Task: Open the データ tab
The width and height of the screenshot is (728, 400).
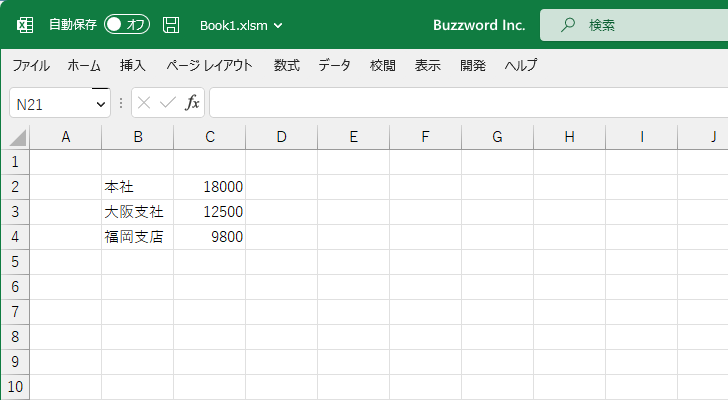Action: point(334,65)
